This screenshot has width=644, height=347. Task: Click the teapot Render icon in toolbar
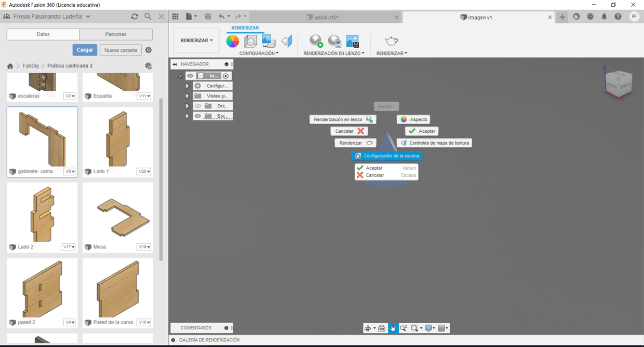coord(391,41)
